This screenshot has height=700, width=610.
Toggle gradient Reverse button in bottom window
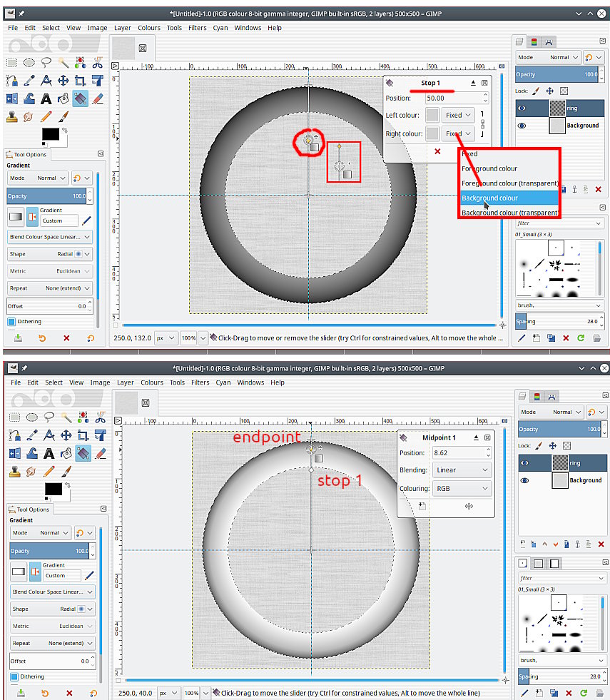(x=35, y=572)
